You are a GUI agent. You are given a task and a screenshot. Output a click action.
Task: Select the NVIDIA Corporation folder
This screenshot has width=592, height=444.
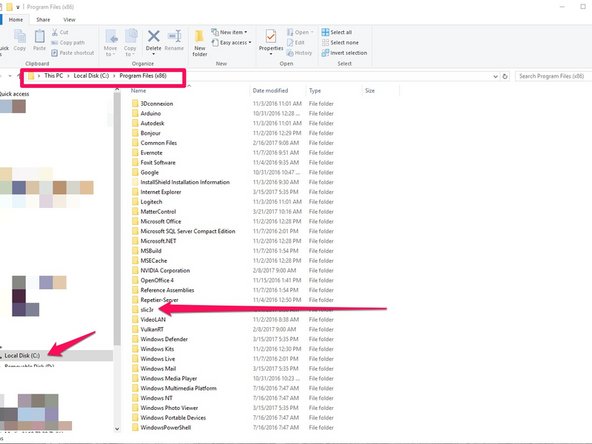click(165, 270)
